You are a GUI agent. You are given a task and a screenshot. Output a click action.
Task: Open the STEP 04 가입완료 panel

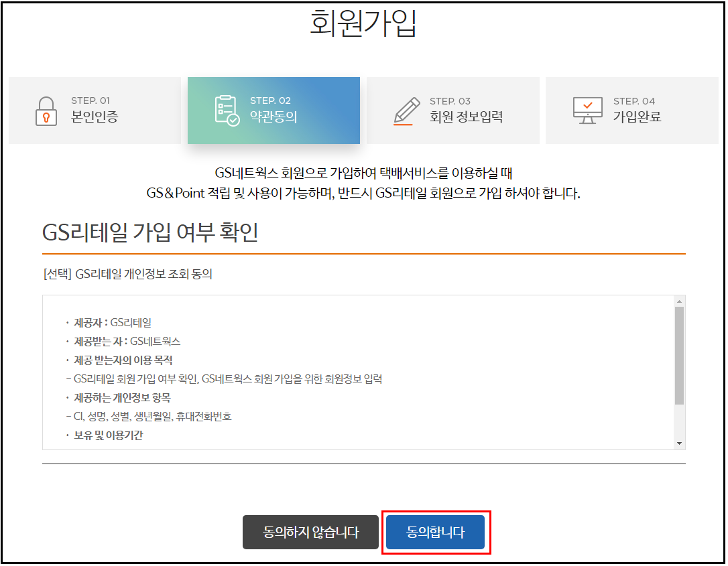point(633,110)
